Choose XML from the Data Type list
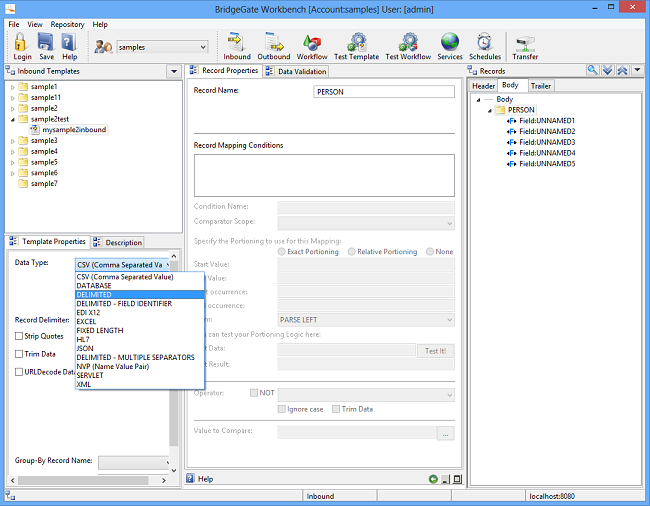This screenshot has width=650, height=506. coord(140,384)
